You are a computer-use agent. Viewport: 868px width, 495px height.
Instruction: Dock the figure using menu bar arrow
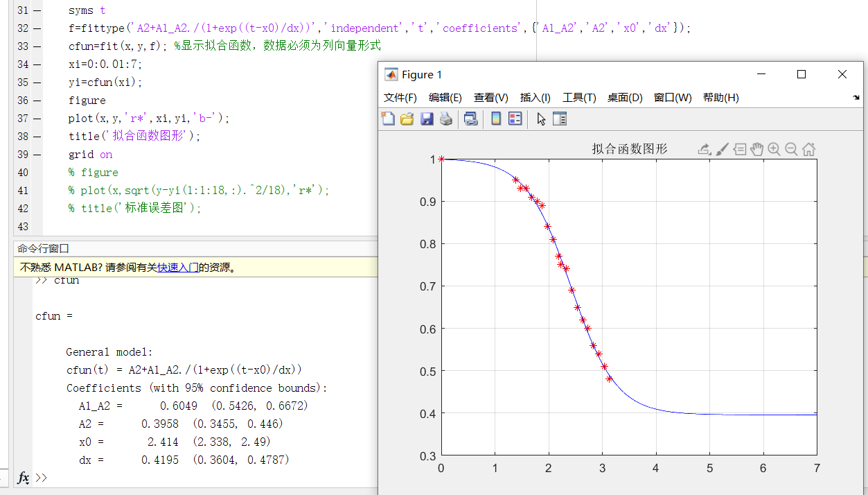click(856, 98)
